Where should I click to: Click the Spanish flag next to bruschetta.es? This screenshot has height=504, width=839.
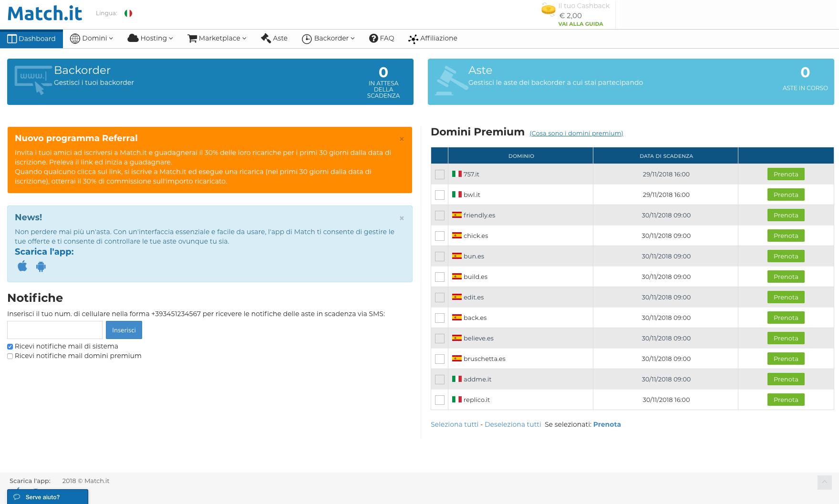[457, 359]
